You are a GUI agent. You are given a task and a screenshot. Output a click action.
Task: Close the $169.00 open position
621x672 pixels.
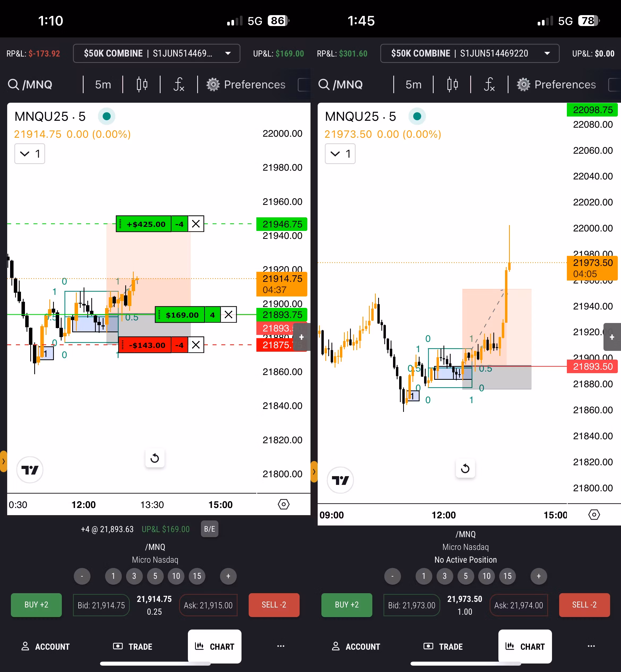pos(228,315)
